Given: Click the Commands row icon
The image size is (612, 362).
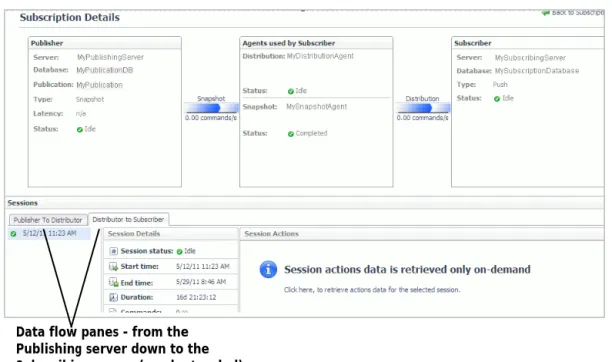Looking at the screenshot, I should 113,310.
